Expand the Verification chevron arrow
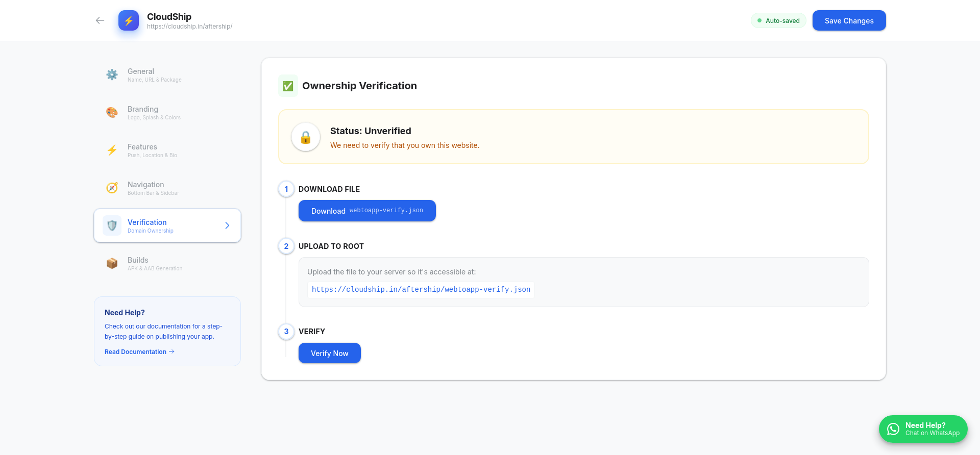Screen dimensions: 980x455 [x=227, y=225]
